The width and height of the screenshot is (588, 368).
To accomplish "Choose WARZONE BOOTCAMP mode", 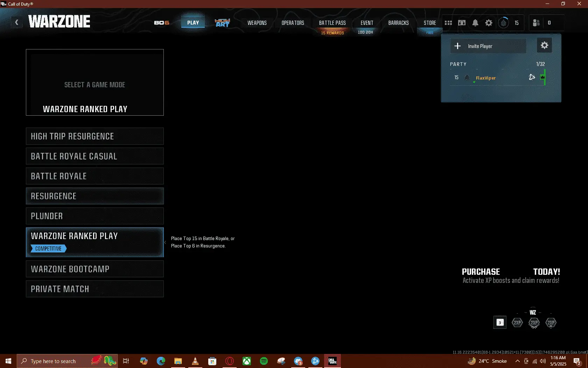I will coord(95,269).
